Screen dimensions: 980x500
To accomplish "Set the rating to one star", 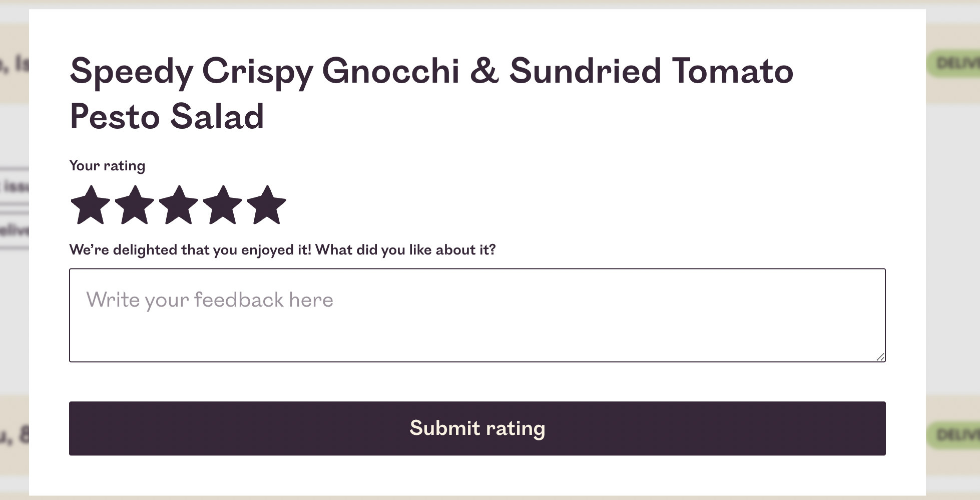I will 91,205.
